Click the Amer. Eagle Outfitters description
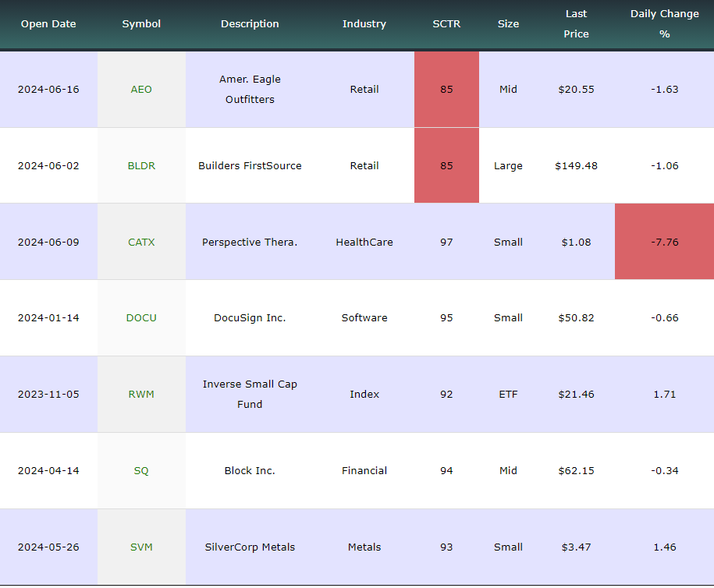714x588 pixels. click(250, 89)
